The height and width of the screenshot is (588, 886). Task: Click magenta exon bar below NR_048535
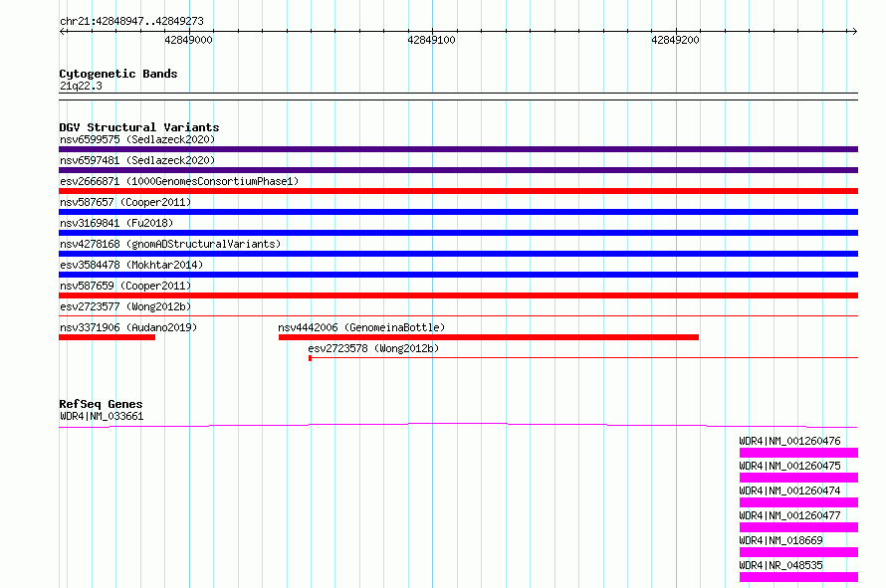point(798,577)
